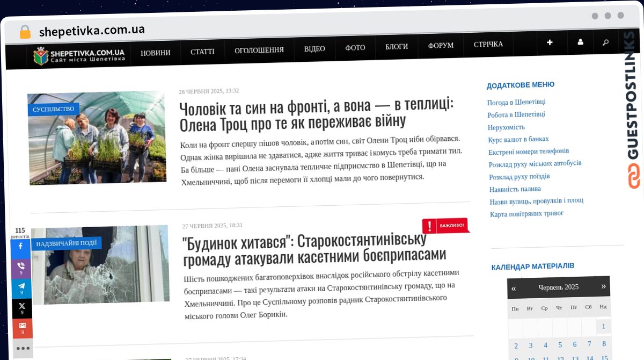
Task: Show more share options dots
Action: click(x=23, y=348)
